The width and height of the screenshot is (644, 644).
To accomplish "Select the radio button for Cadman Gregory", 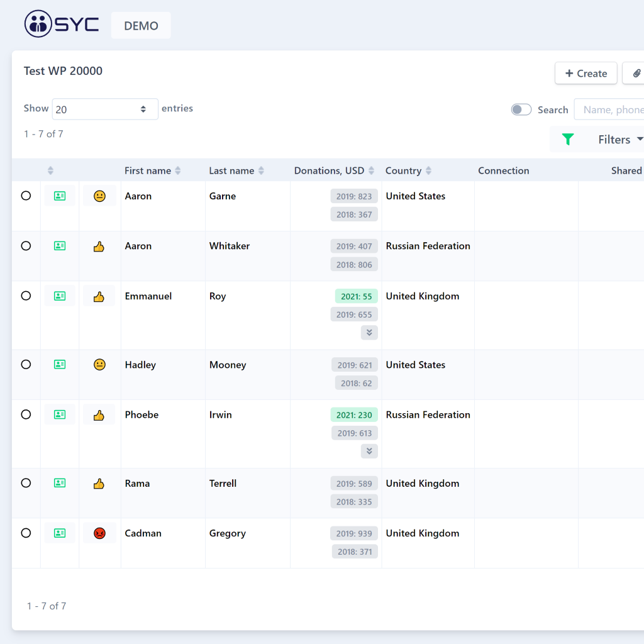I will tap(26, 533).
